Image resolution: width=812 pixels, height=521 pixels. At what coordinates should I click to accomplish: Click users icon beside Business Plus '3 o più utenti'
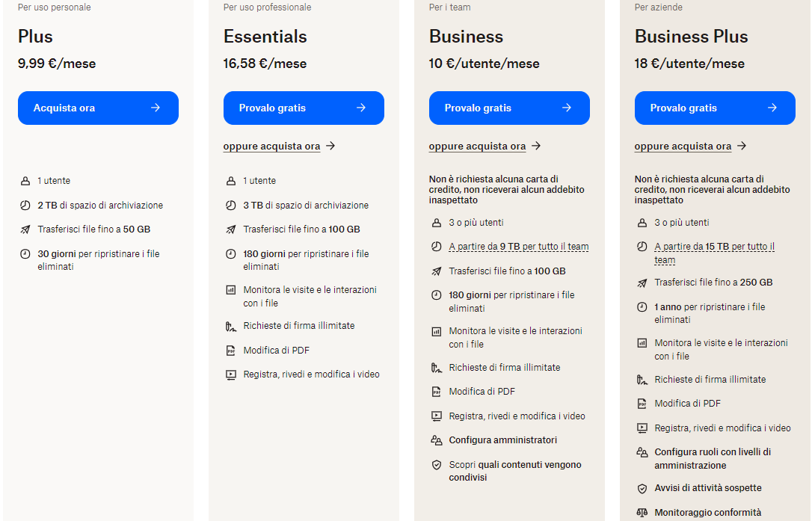coord(642,223)
